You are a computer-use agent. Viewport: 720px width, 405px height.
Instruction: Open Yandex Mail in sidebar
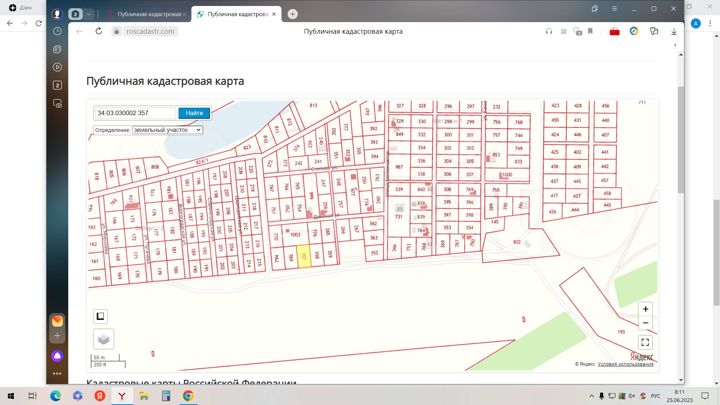pos(57,321)
